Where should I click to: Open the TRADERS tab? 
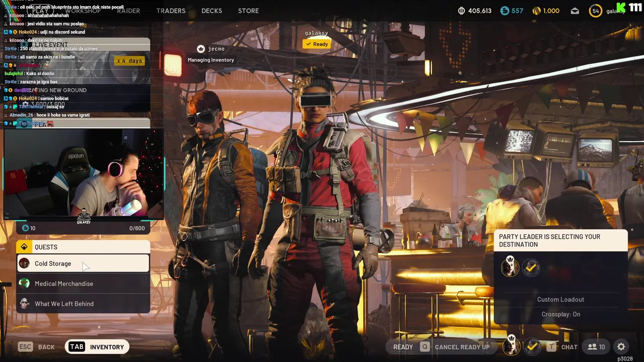171,11
